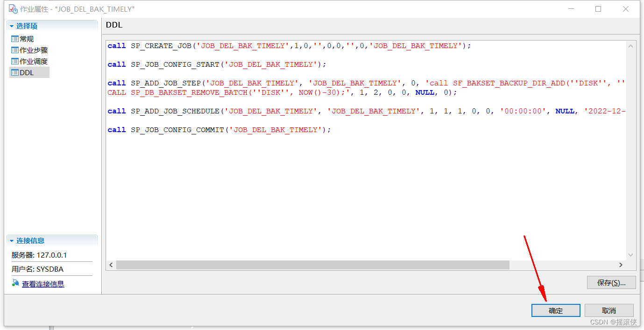Click the horizontal scrollbar thumb in DDL
The height and width of the screenshot is (330, 644).
point(313,265)
